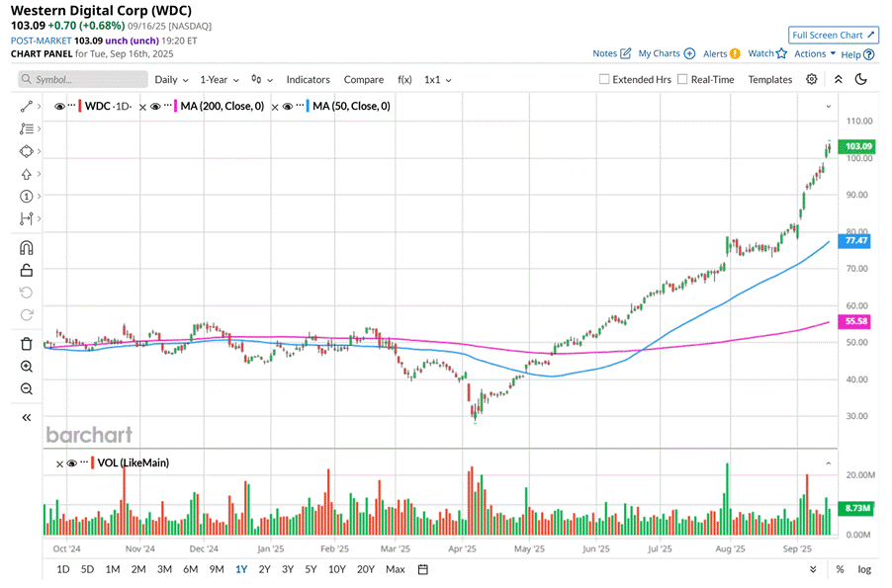Click the Full Screen Chart button
892x588 pixels.
click(x=834, y=35)
